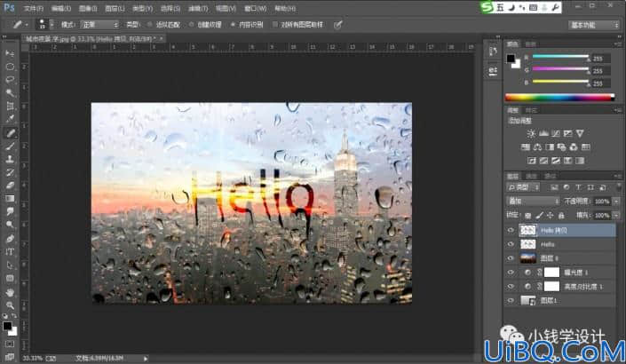
Task: Filter layers by type (T icon)
Action: [578, 187]
